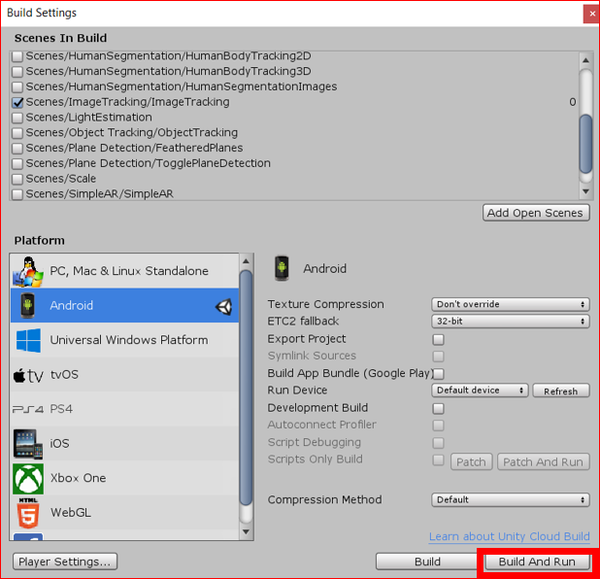Check the SimpleAR scene checkbox
The height and width of the screenshot is (579, 600).
click(17, 194)
